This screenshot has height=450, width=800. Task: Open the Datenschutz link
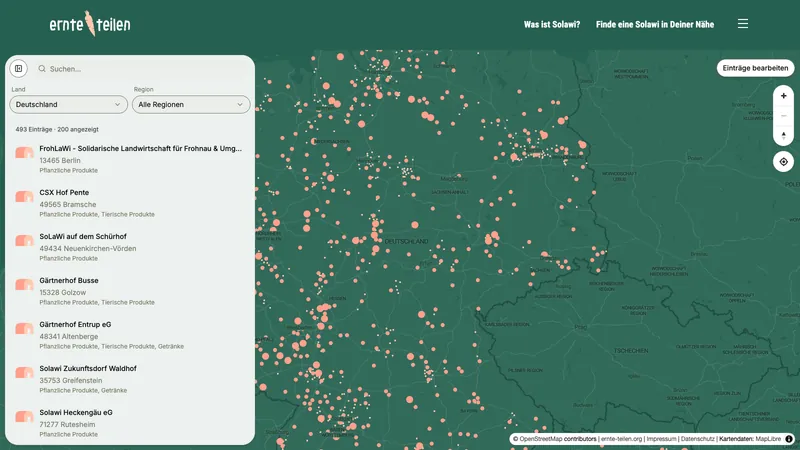tap(697, 439)
